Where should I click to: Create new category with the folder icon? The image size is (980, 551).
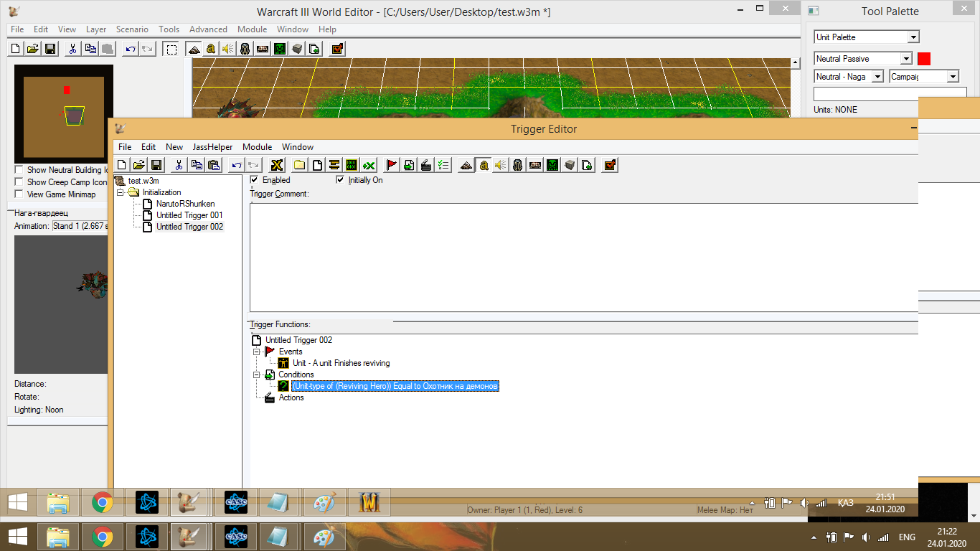(x=300, y=165)
